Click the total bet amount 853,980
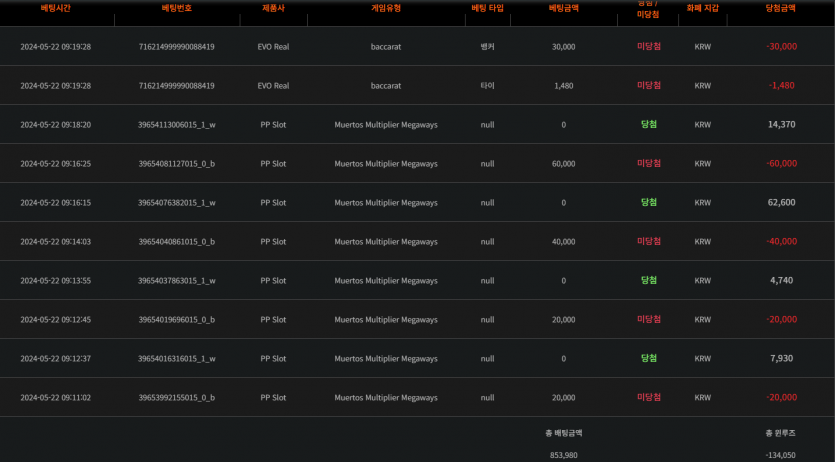 click(563, 455)
